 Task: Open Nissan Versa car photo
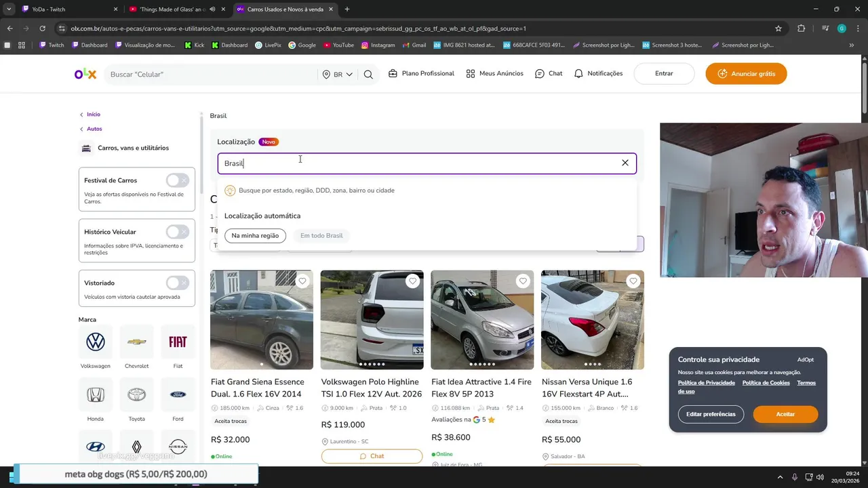tap(593, 320)
